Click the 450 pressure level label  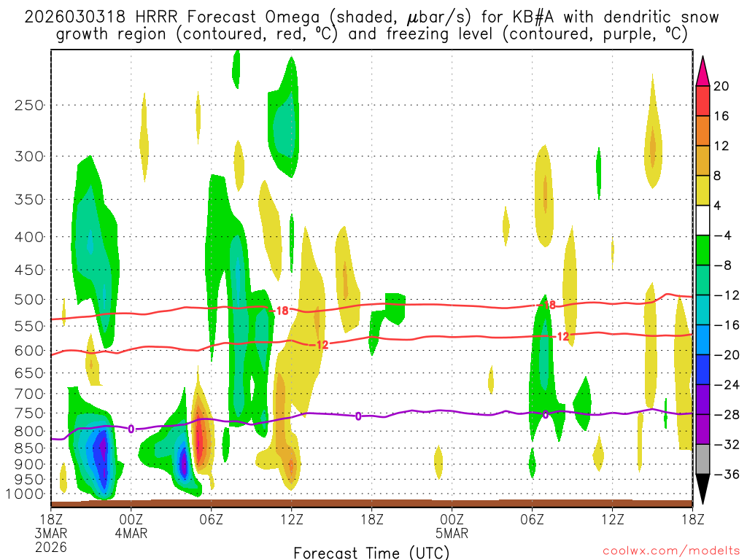[29, 270]
